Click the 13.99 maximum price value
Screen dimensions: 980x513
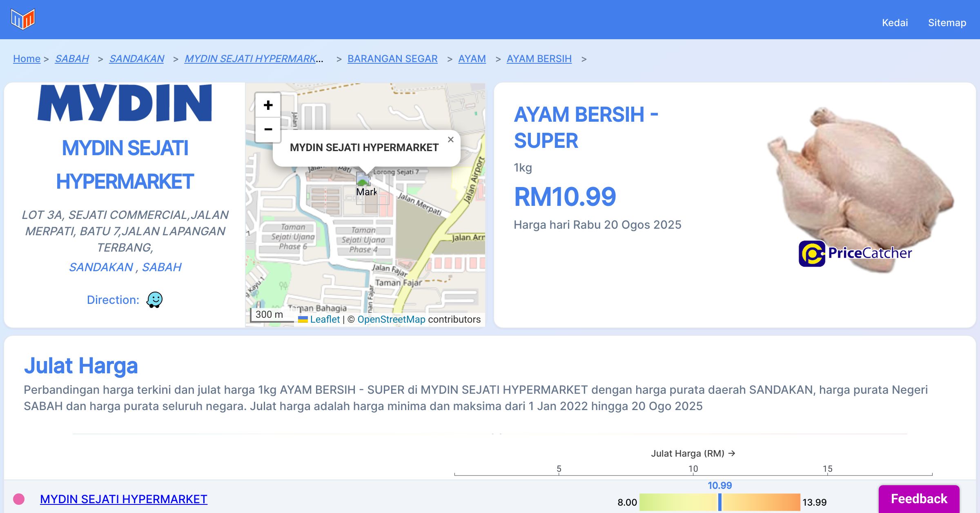tap(814, 502)
